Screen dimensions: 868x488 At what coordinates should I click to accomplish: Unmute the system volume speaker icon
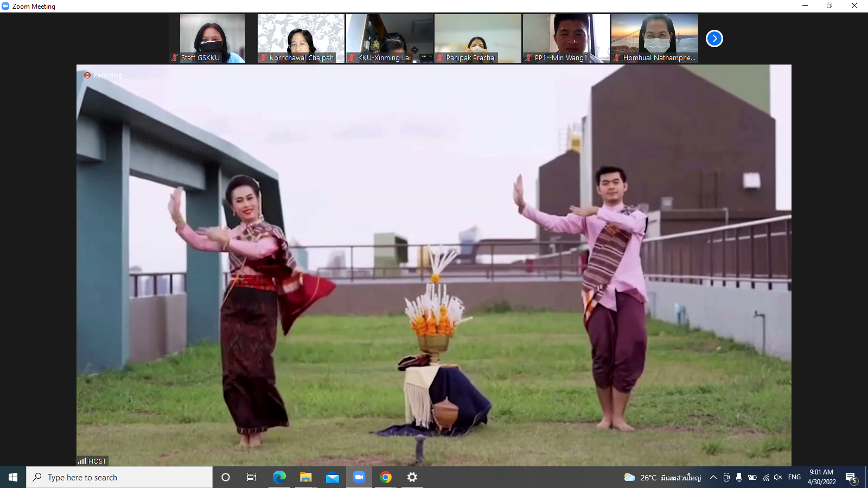(x=778, y=477)
